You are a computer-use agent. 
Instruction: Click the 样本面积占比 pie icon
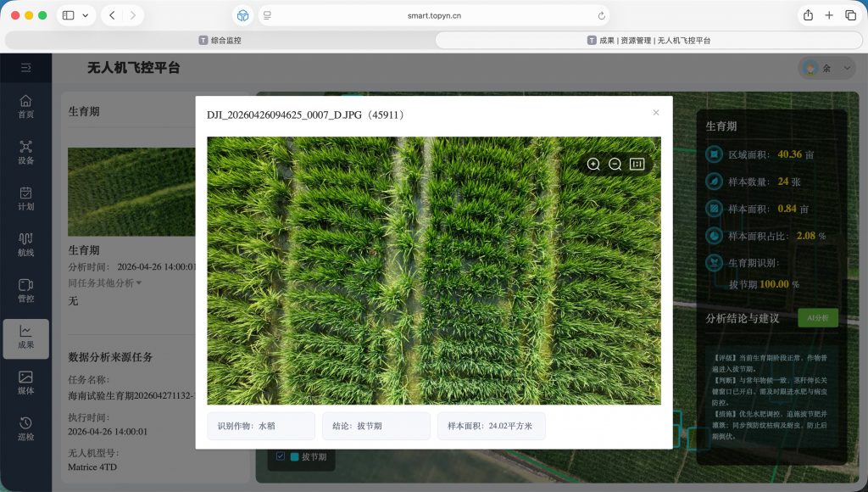pyautogui.click(x=714, y=236)
